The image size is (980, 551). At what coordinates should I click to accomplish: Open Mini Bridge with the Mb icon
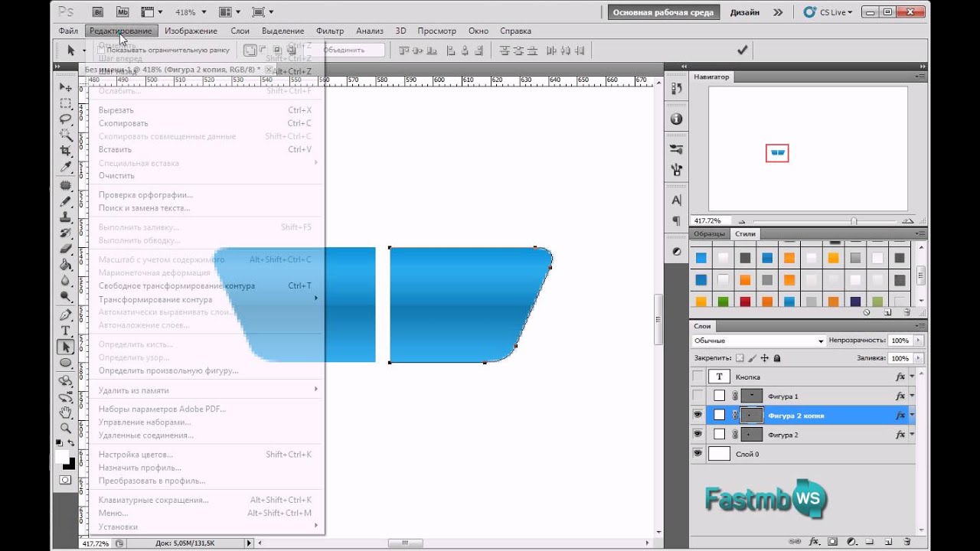[123, 12]
